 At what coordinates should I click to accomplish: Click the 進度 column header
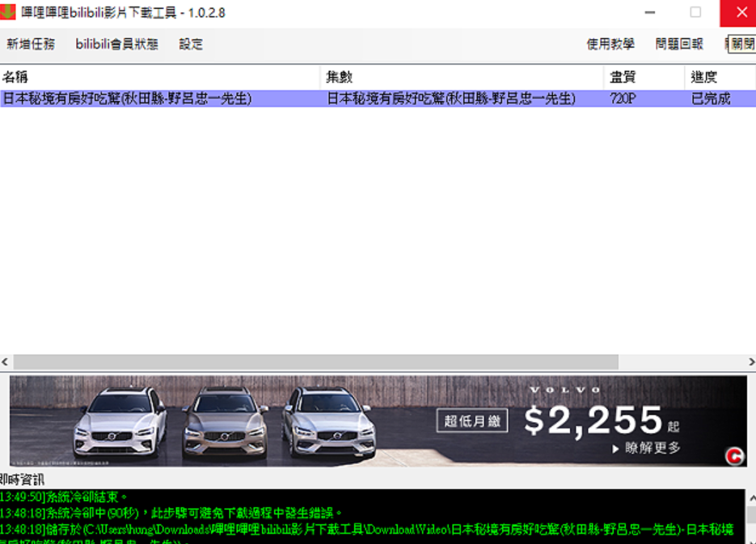click(x=720, y=77)
